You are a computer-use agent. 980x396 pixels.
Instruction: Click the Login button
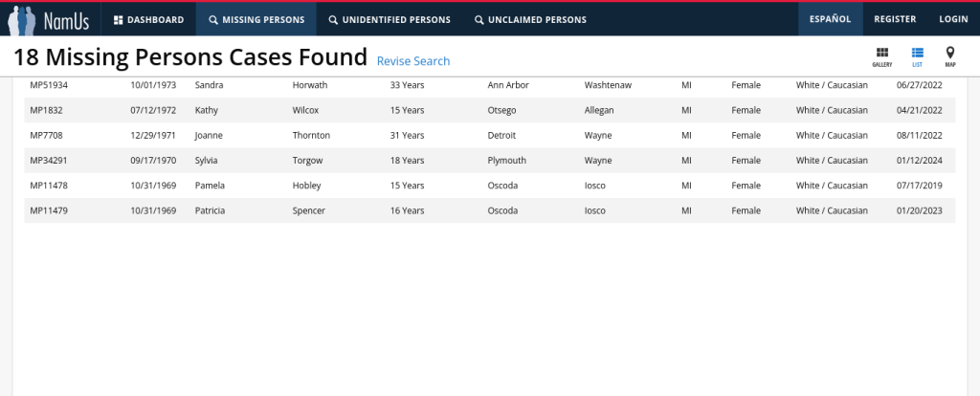click(953, 19)
